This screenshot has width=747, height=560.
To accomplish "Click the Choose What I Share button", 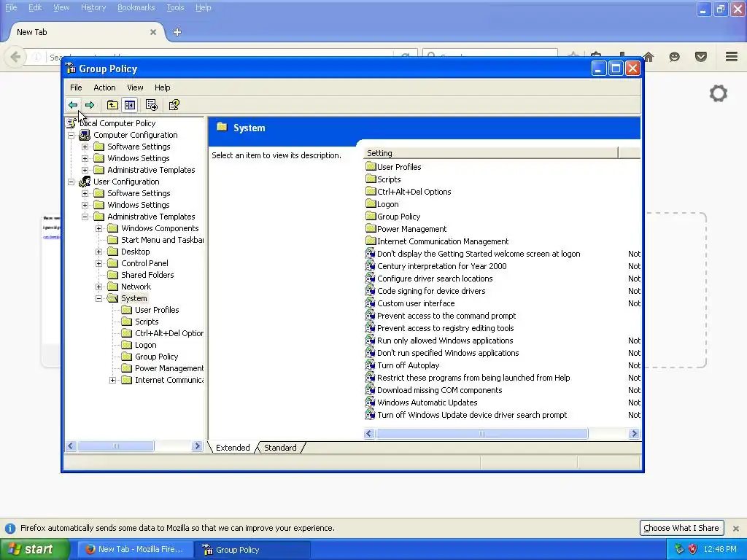I will point(681,528).
